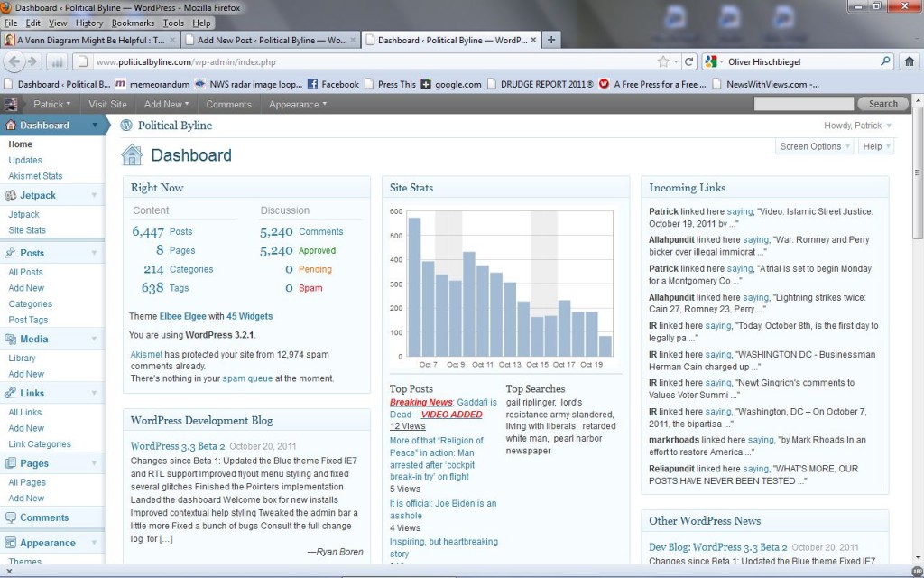Open the Bookmarks menu

(134, 23)
